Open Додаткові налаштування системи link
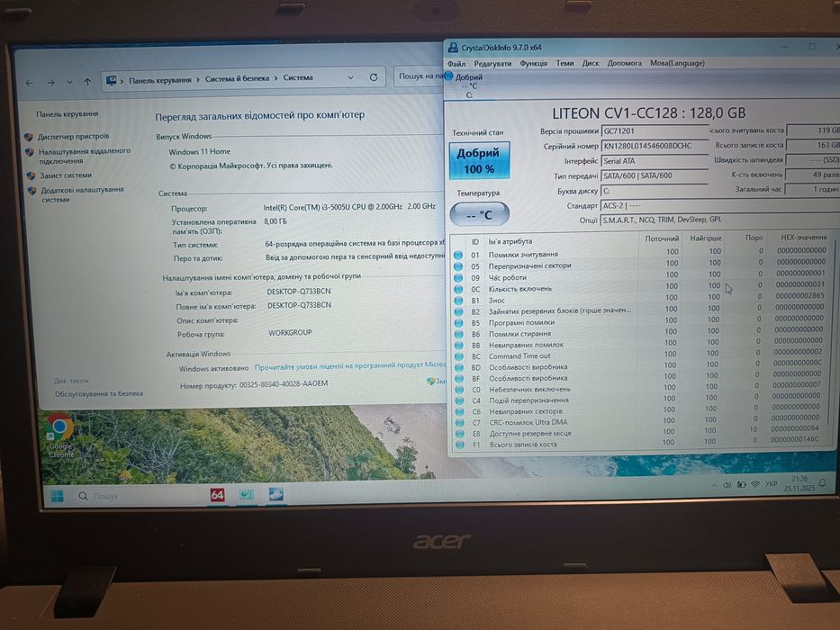 pyautogui.click(x=83, y=194)
